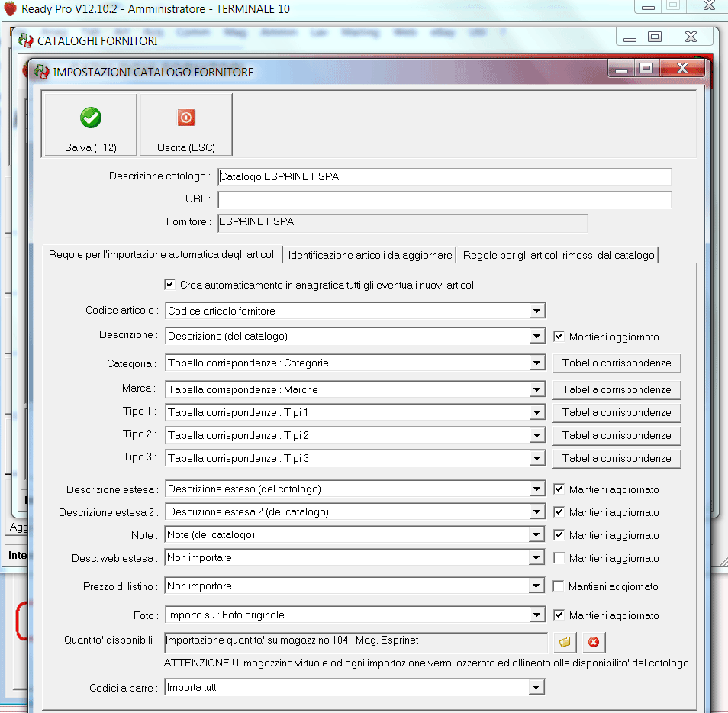Click the Cataloghi Fornitori window icon
Screen dimensions: 728x713
pos(25,40)
